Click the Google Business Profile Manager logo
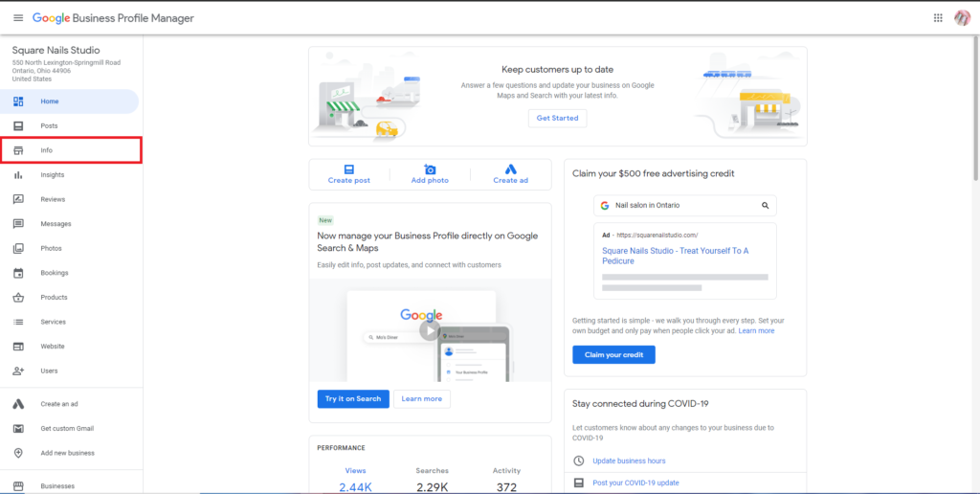 click(113, 18)
